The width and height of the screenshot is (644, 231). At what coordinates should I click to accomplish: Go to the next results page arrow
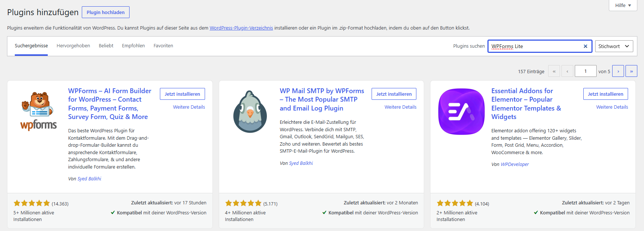[618, 71]
